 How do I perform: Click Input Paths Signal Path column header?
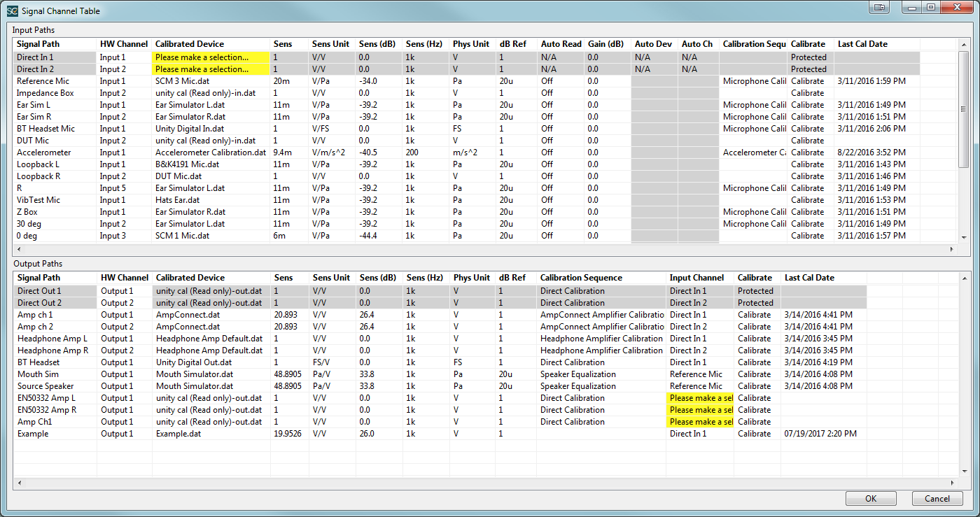(x=55, y=44)
